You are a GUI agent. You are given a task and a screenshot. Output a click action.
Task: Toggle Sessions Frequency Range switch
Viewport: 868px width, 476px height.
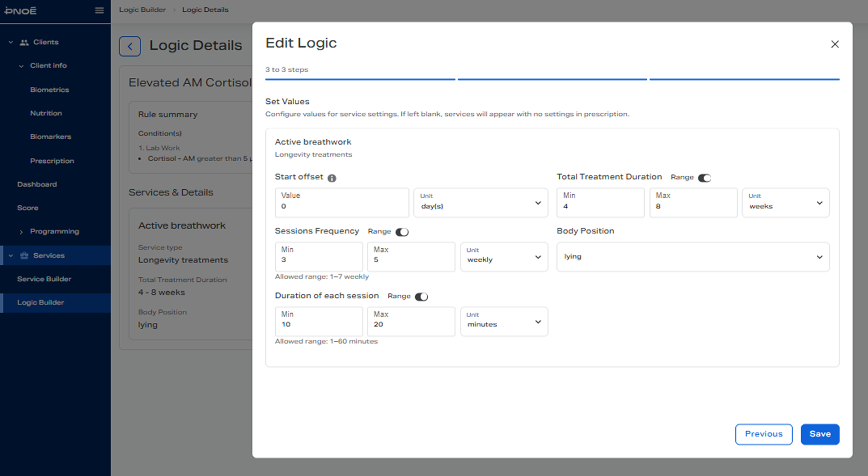click(402, 232)
